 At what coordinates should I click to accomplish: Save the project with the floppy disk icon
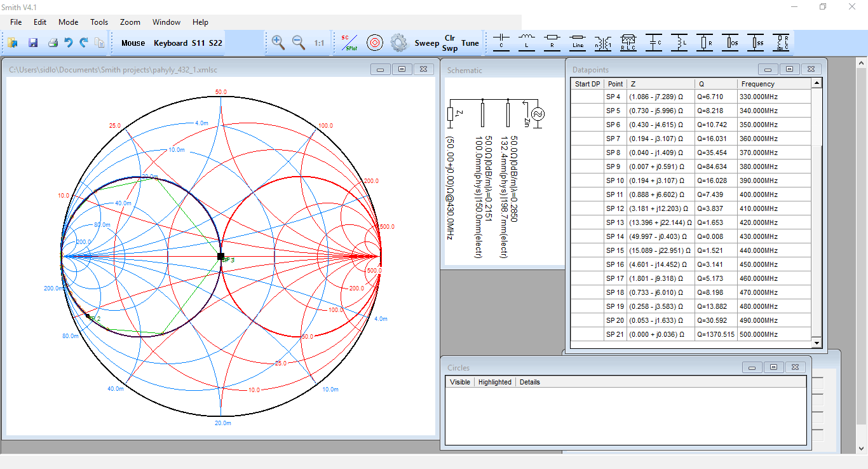(33, 43)
